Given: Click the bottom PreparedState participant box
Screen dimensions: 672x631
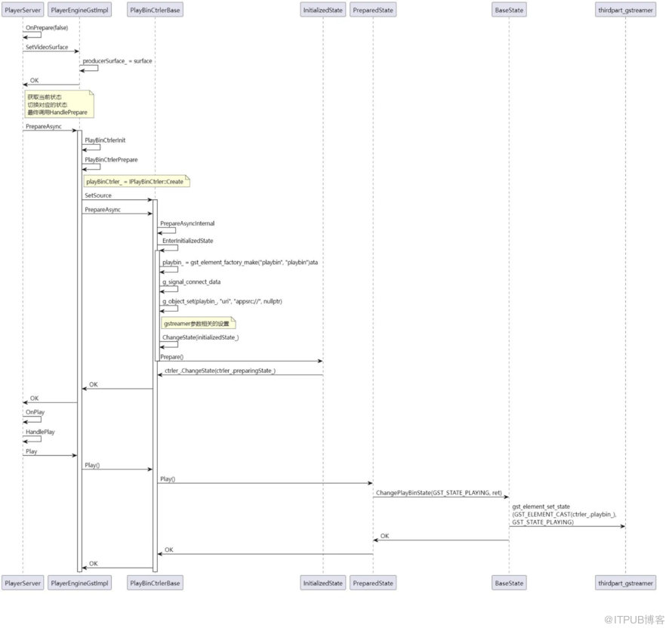Looking at the screenshot, I should [x=373, y=583].
